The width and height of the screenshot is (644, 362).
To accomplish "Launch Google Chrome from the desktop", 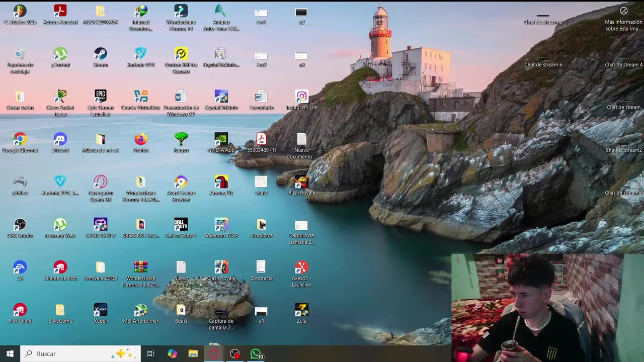I will [x=20, y=143].
